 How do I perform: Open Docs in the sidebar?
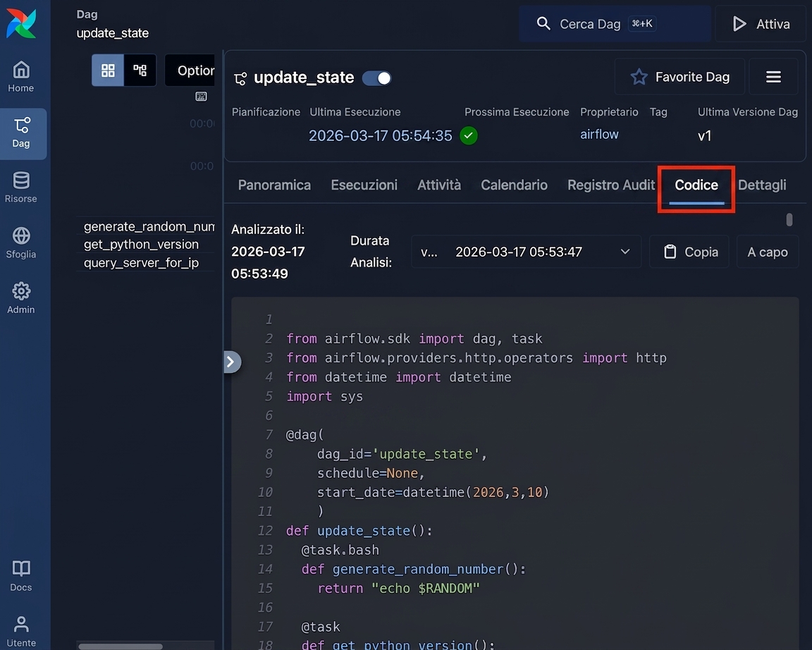21,575
